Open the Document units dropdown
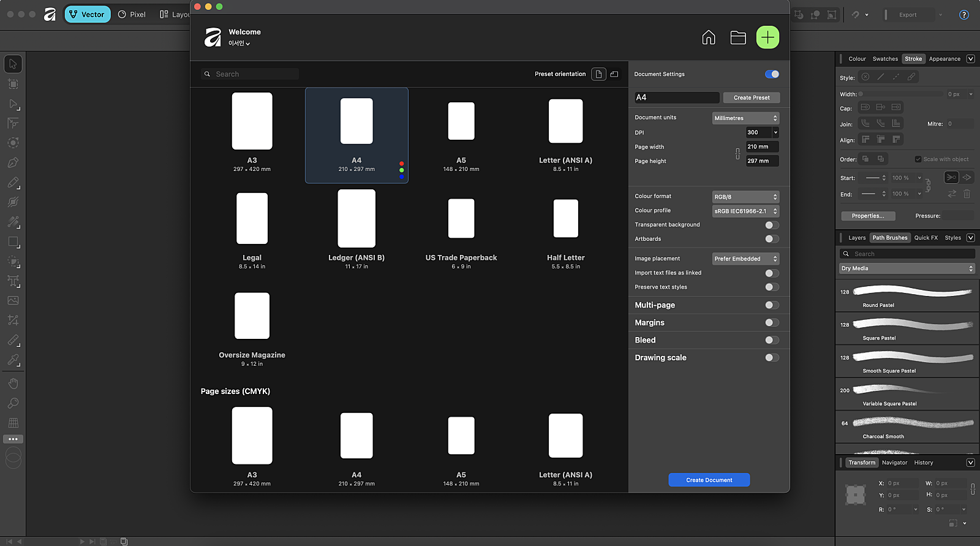 click(745, 118)
